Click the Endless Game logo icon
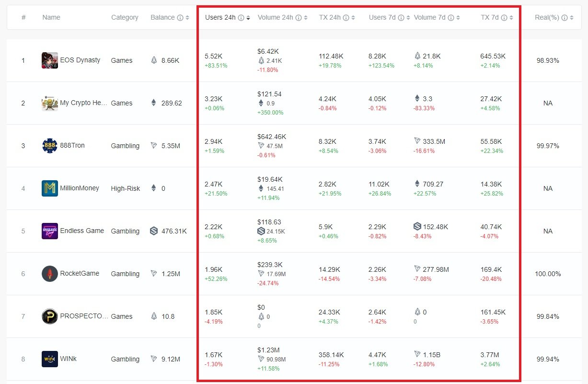 pos(50,231)
